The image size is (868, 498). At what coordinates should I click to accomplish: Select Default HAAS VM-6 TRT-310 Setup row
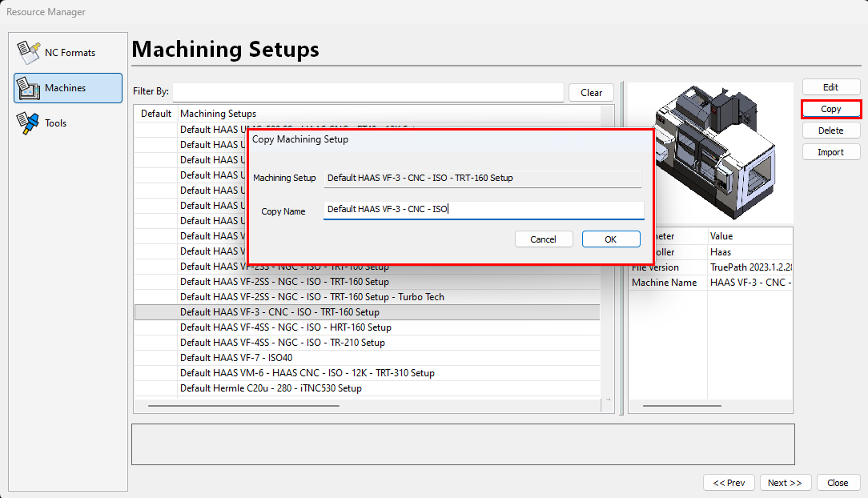point(367,373)
